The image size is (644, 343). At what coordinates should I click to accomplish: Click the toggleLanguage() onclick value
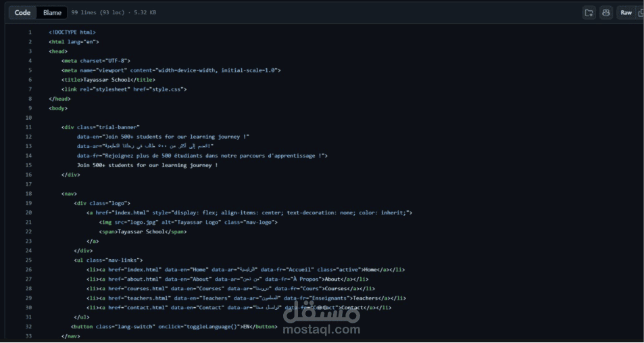pos(212,327)
